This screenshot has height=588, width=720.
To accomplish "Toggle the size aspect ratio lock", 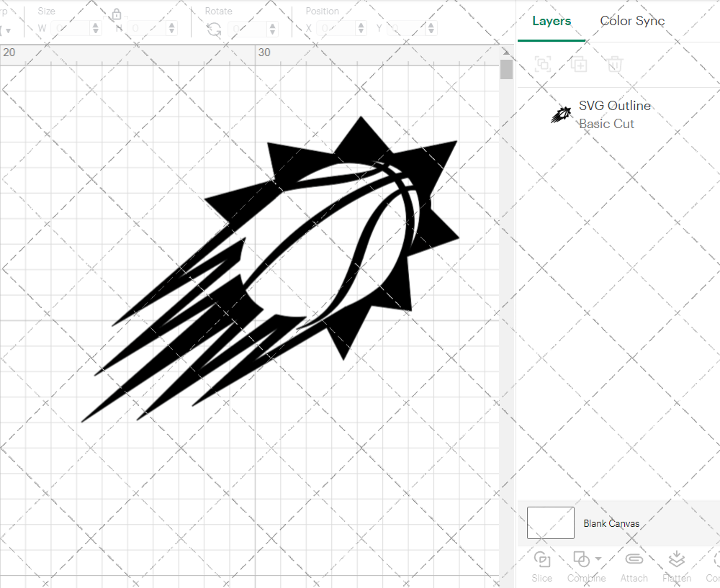I will [116, 13].
